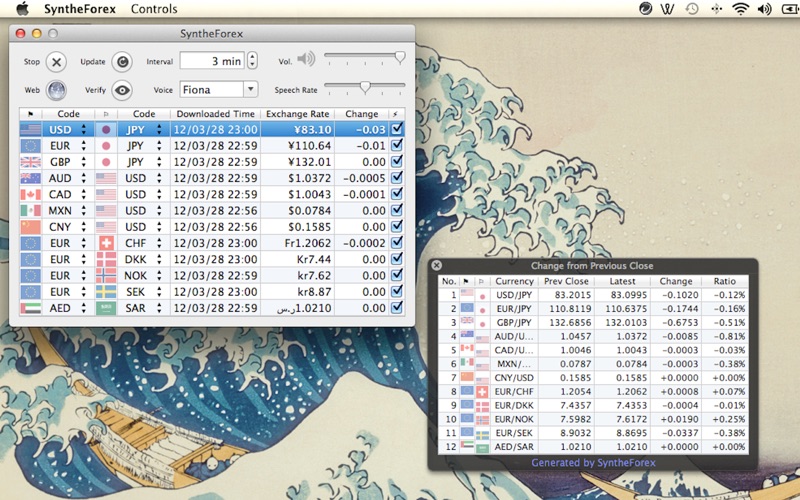Uncheck the CAD/USD row checkbox

pos(396,194)
